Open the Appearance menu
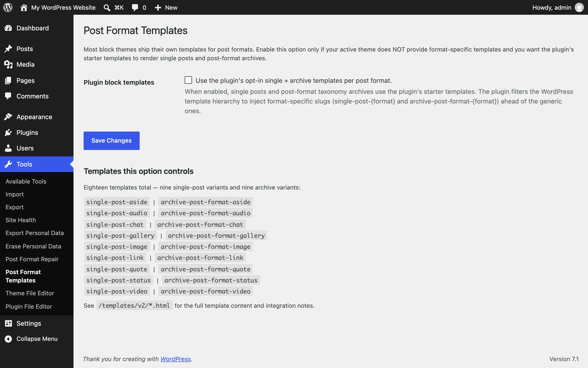Image resolution: width=588 pixels, height=368 pixels. pyautogui.click(x=37, y=117)
